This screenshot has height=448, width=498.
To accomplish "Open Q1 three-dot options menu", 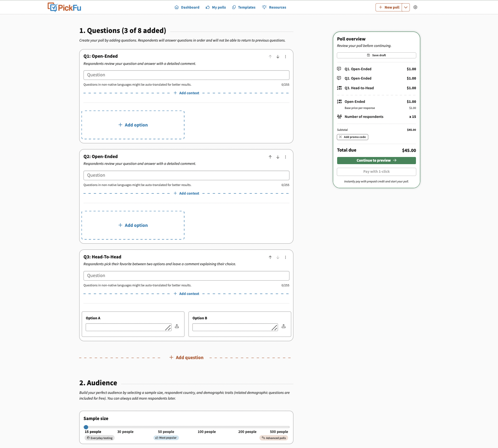I will point(286,57).
